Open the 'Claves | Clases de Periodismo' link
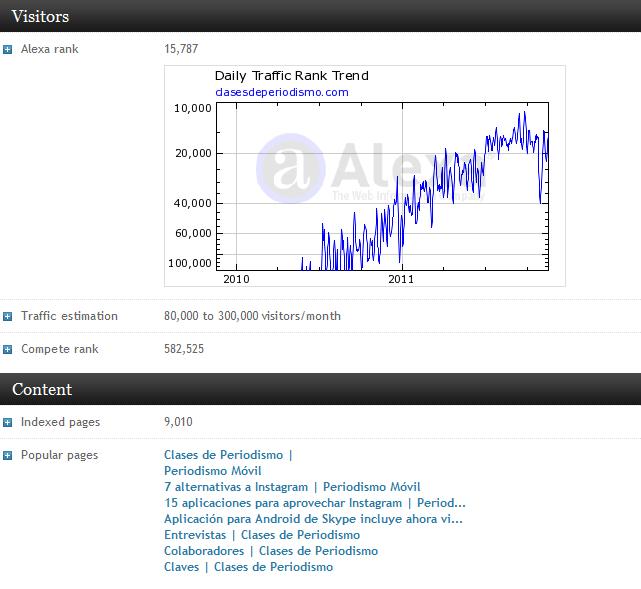This screenshot has height=589, width=641. pos(248,567)
